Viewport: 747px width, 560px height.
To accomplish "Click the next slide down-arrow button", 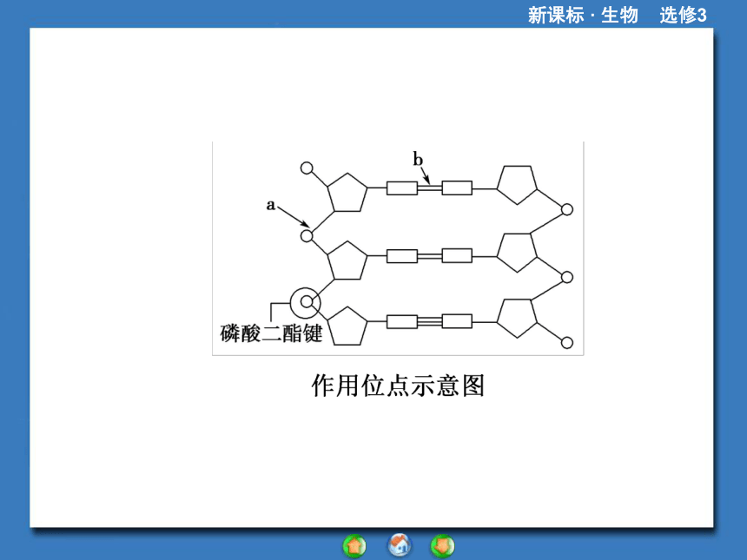I will click(443, 546).
